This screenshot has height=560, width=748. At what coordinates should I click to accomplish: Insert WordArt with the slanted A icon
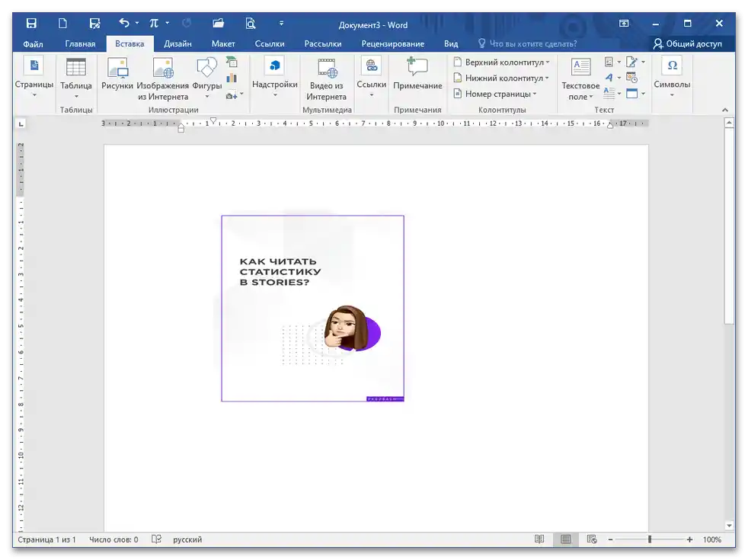coord(609,77)
